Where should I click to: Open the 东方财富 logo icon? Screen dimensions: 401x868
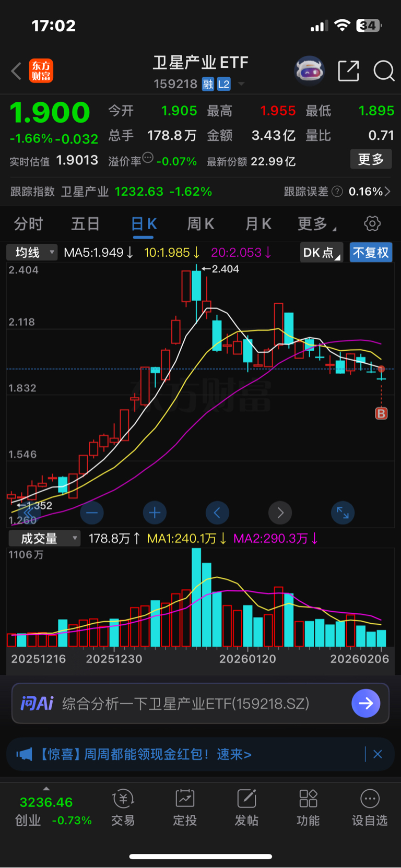coord(41,71)
